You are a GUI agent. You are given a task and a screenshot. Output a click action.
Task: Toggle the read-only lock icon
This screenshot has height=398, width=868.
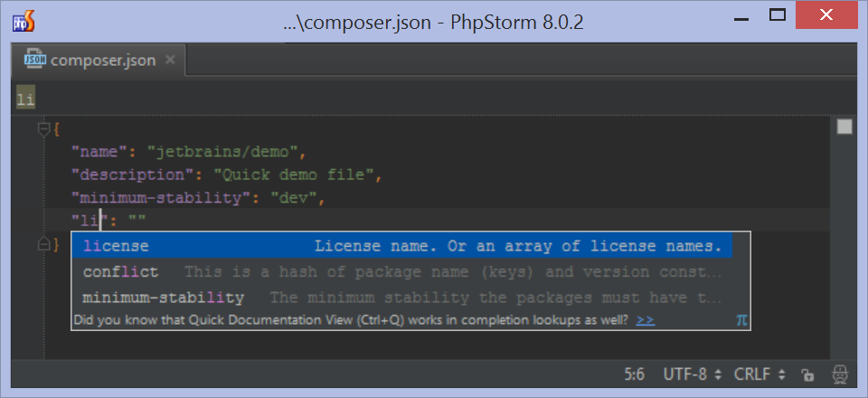(807, 374)
